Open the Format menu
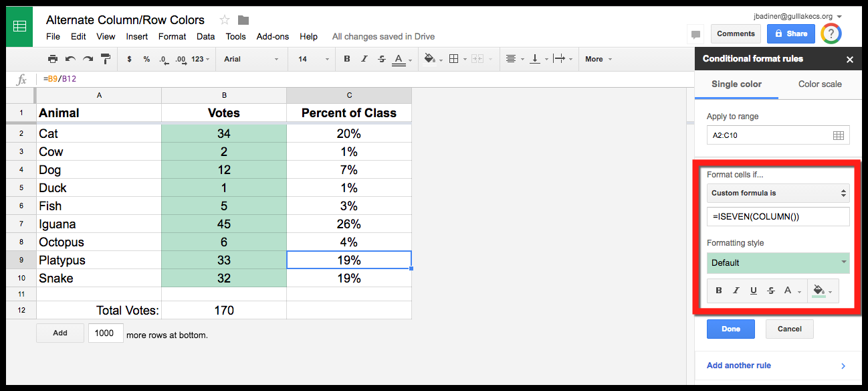 coord(173,36)
